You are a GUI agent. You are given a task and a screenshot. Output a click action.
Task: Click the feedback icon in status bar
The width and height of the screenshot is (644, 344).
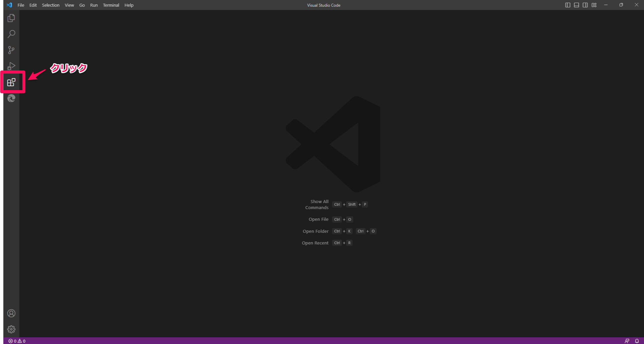[x=627, y=341]
